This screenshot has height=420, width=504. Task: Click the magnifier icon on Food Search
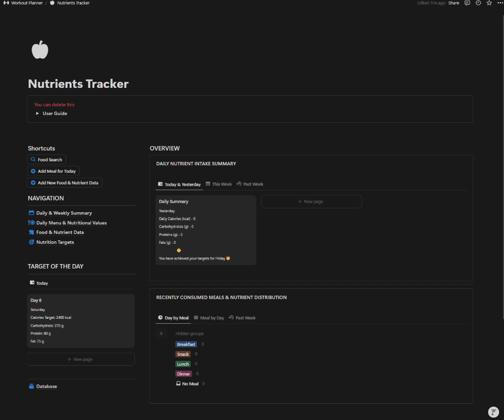33,159
